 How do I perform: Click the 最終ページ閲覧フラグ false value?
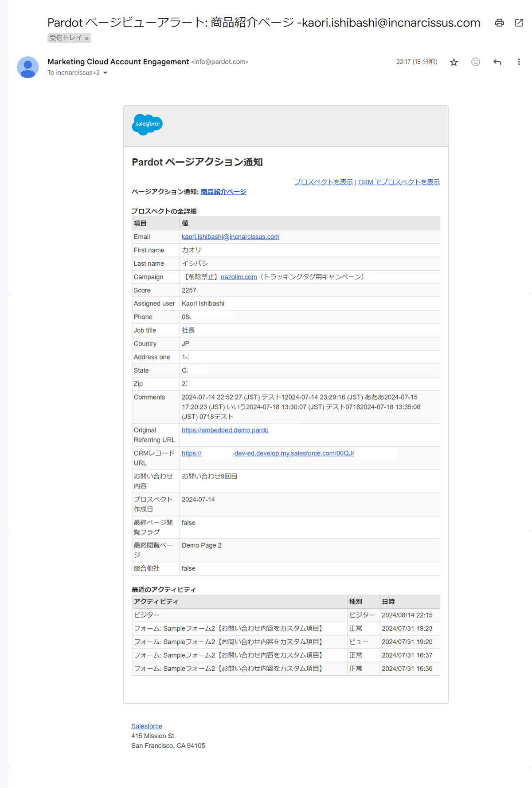click(x=188, y=523)
